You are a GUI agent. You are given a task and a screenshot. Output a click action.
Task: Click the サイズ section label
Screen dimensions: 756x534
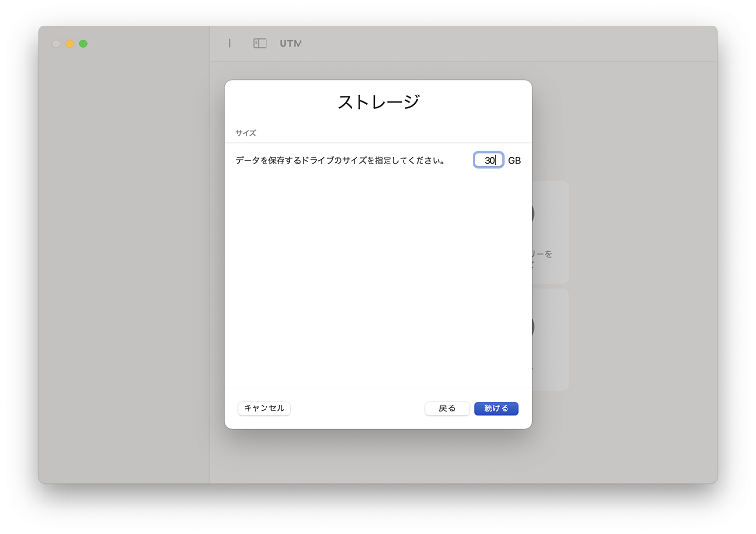[x=246, y=133]
